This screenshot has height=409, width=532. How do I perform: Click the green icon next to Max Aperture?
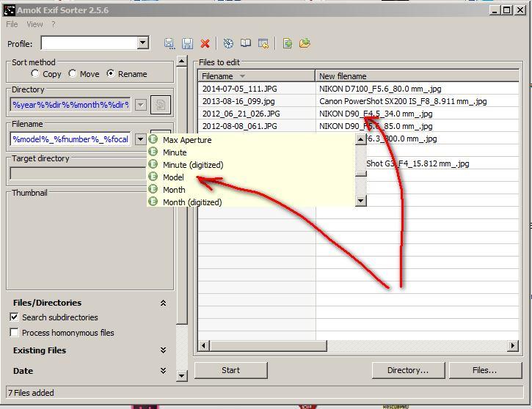point(153,139)
